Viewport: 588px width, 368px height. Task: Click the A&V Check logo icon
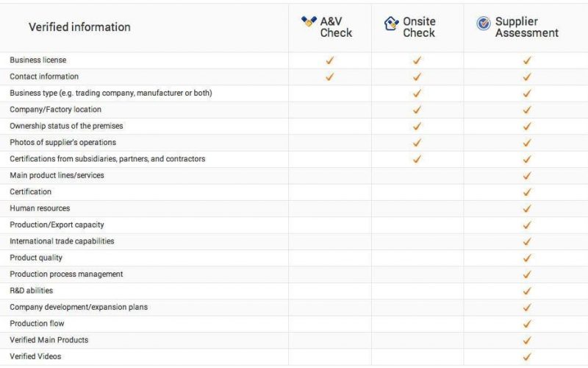tap(309, 22)
